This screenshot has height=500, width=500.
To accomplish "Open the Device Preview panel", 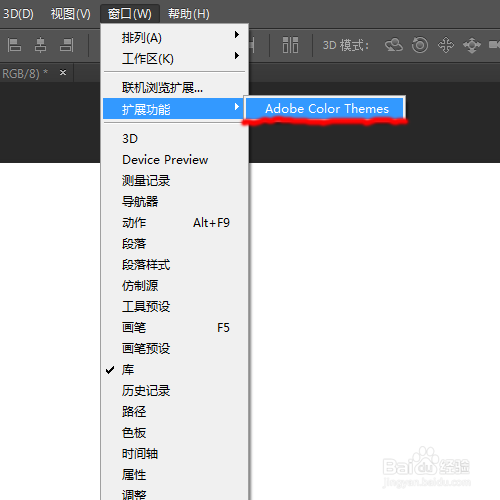I will pos(175,160).
